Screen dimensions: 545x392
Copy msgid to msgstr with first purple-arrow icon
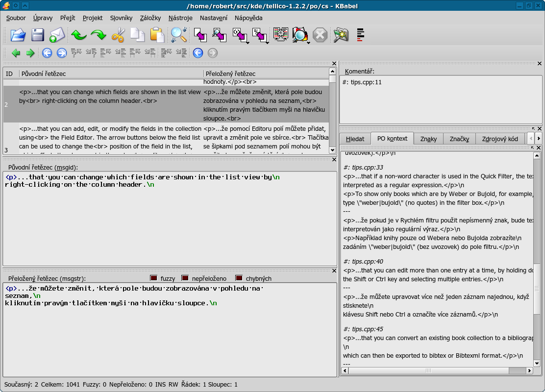coord(200,35)
